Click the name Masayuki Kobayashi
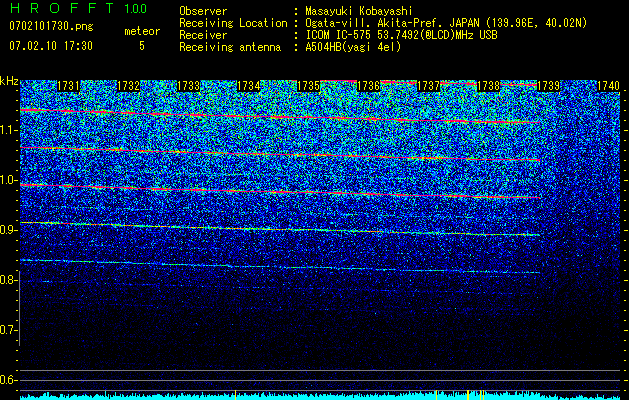 (359, 11)
